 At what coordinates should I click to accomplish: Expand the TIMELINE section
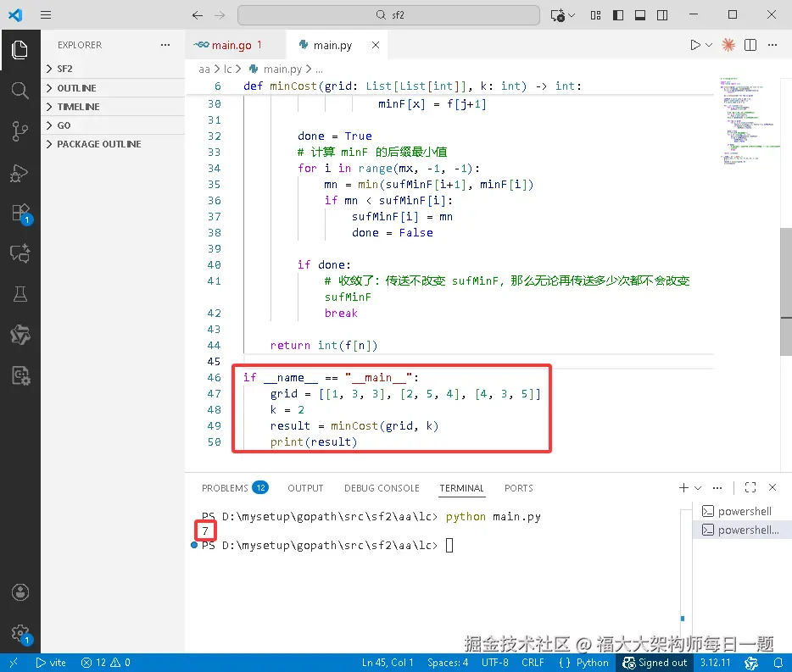click(113, 107)
